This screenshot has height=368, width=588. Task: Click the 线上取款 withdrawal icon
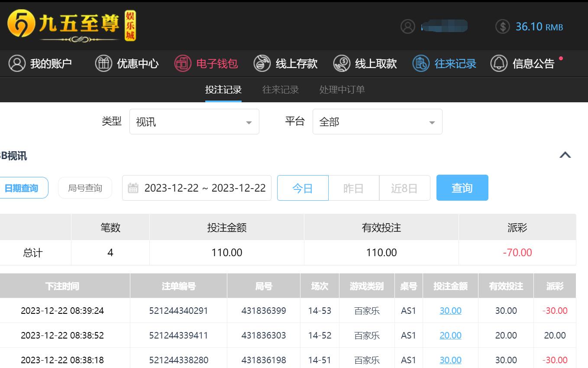(342, 63)
